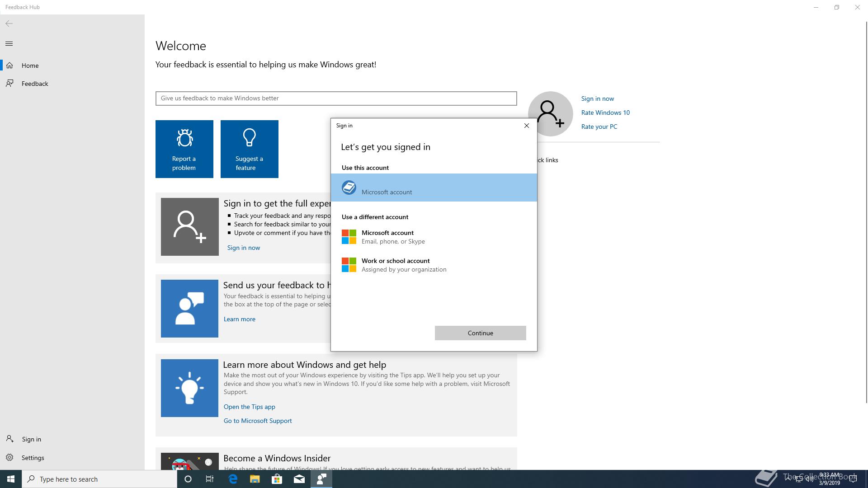The image size is (868, 488).
Task: Open Mail app from taskbar
Action: (299, 479)
